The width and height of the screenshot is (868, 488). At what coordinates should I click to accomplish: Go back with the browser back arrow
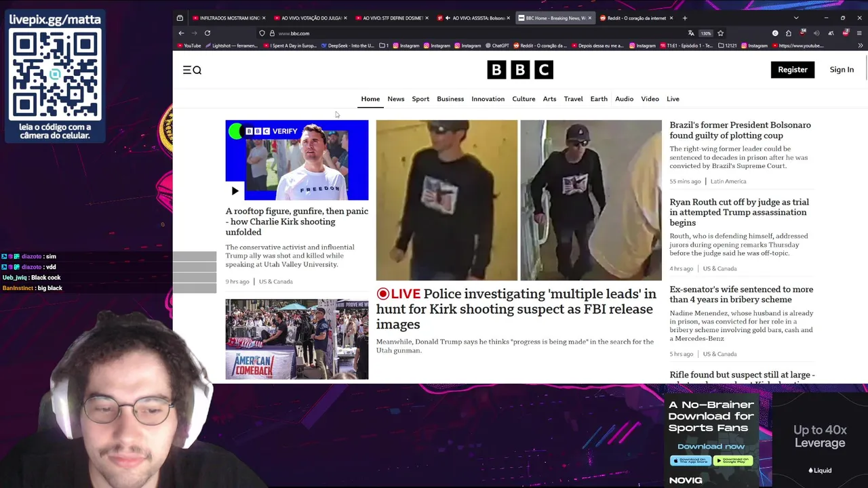(x=181, y=33)
